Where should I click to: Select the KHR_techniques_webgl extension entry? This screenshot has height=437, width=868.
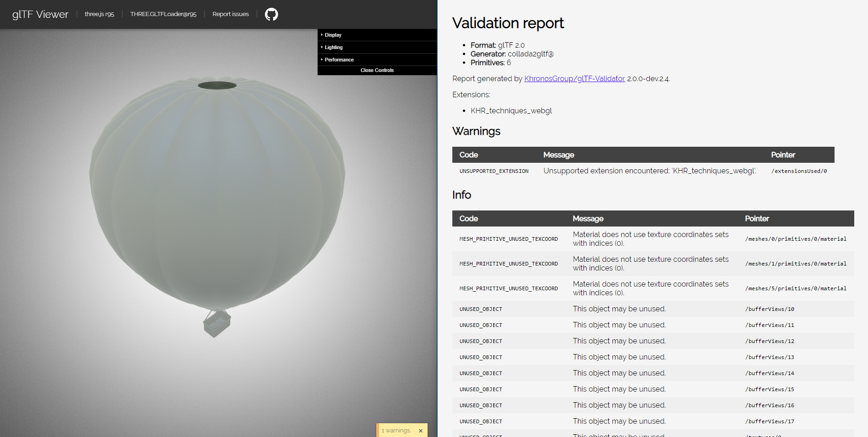click(511, 111)
